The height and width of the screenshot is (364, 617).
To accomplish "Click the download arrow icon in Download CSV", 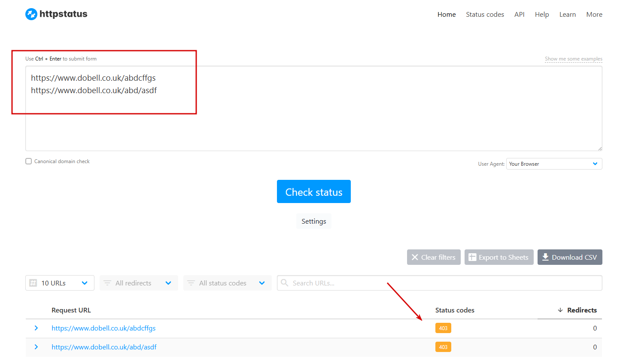I will [x=545, y=257].
